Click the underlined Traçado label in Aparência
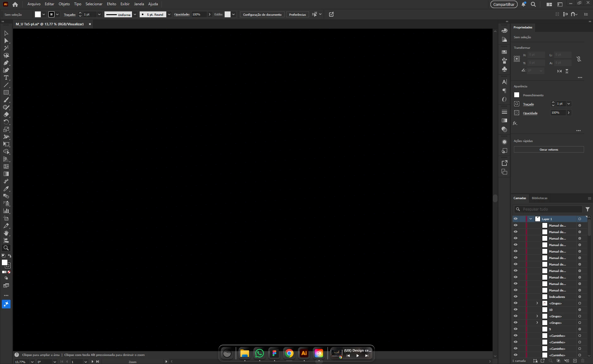 (x=528, y=104)
